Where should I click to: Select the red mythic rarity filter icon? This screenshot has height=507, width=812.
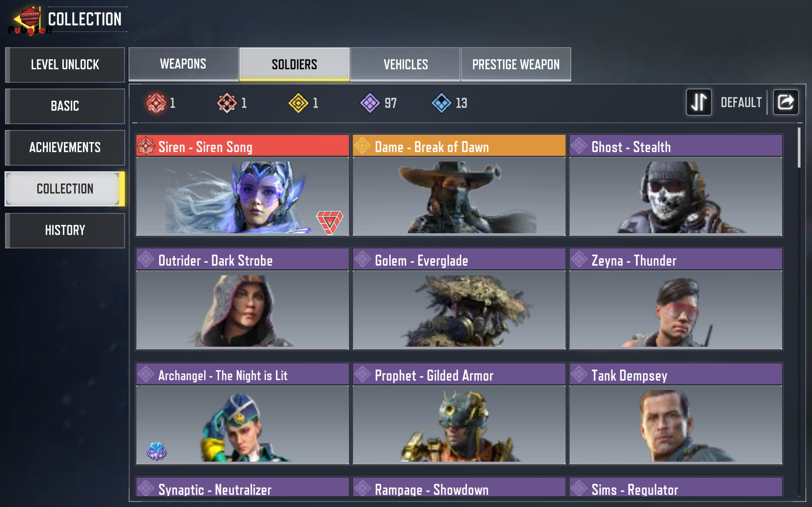[156, 103]
